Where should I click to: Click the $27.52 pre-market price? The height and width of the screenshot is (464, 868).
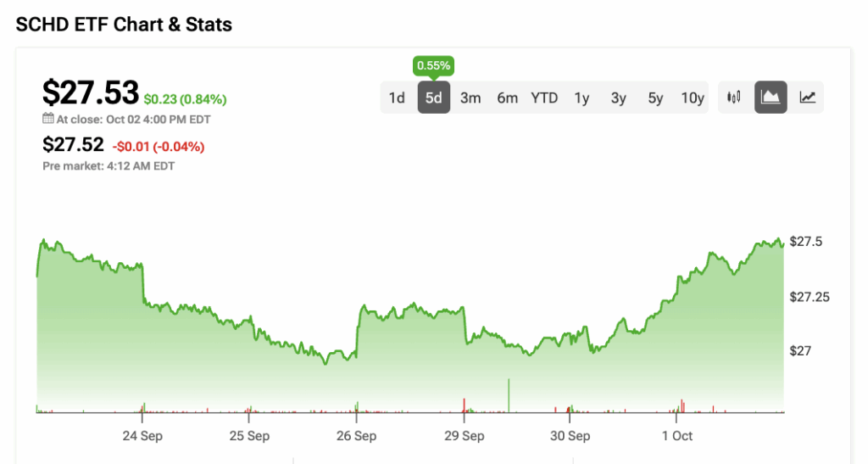[x=73, y=146]
